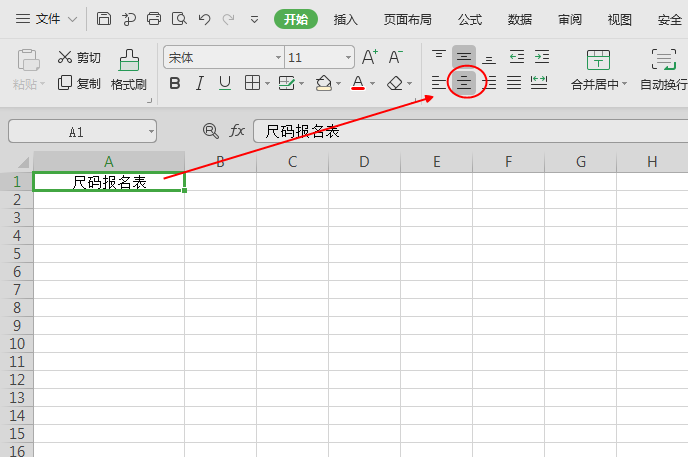Viewport: 688px width, 457px height.
Task: Toggle center horizontal alignment
Action: point(464,82)
